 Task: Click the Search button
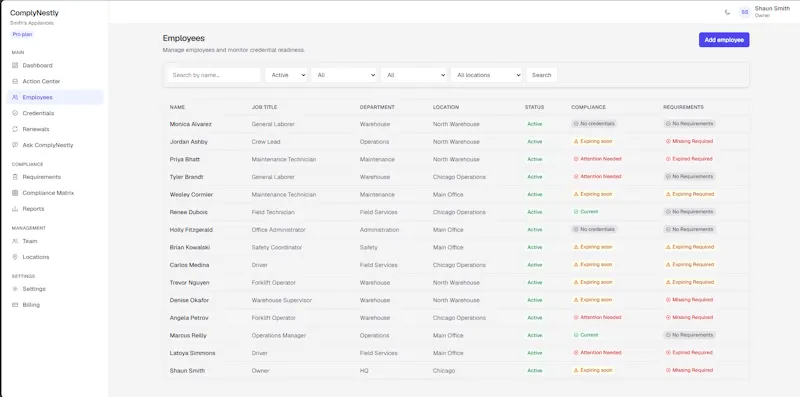coord(541,75)
